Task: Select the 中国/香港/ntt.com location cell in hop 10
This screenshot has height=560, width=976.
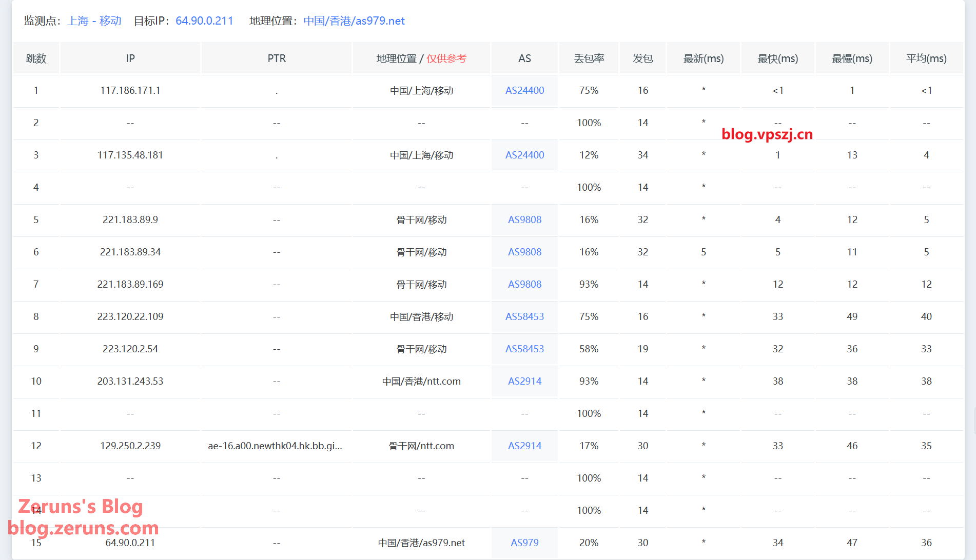Action: pyautogui.click(x=421, y=382)
